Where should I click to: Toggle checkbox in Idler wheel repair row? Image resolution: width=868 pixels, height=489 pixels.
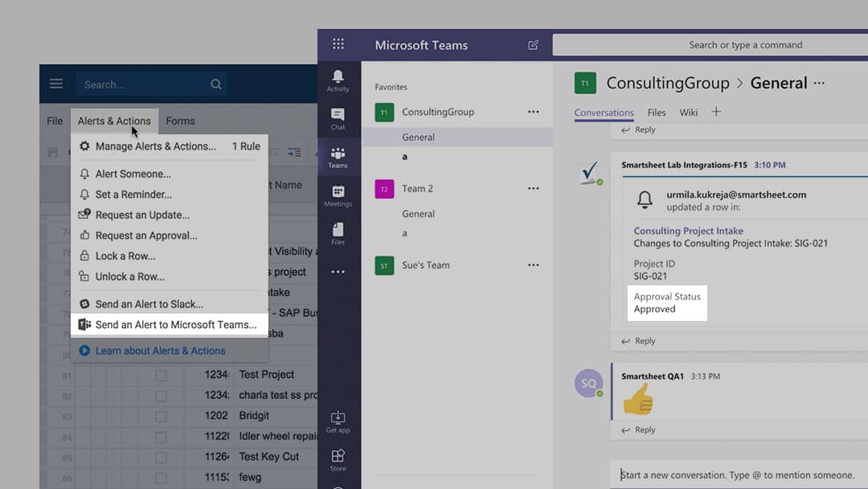coord(161,437)
